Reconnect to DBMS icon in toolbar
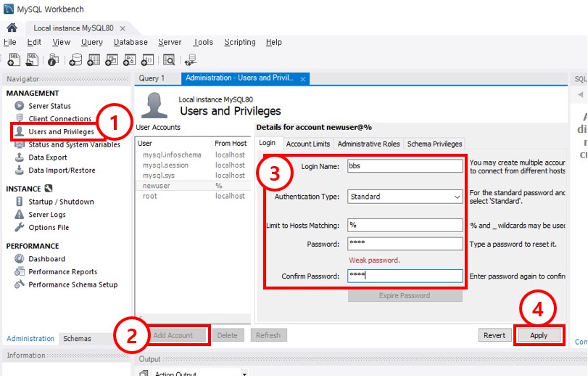588x378 pixels. point(191,59)
